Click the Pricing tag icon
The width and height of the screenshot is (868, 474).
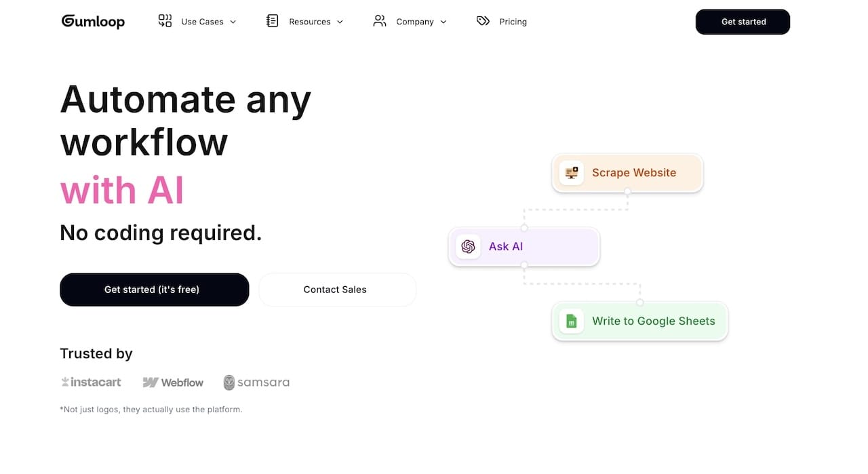click(482, 21)
